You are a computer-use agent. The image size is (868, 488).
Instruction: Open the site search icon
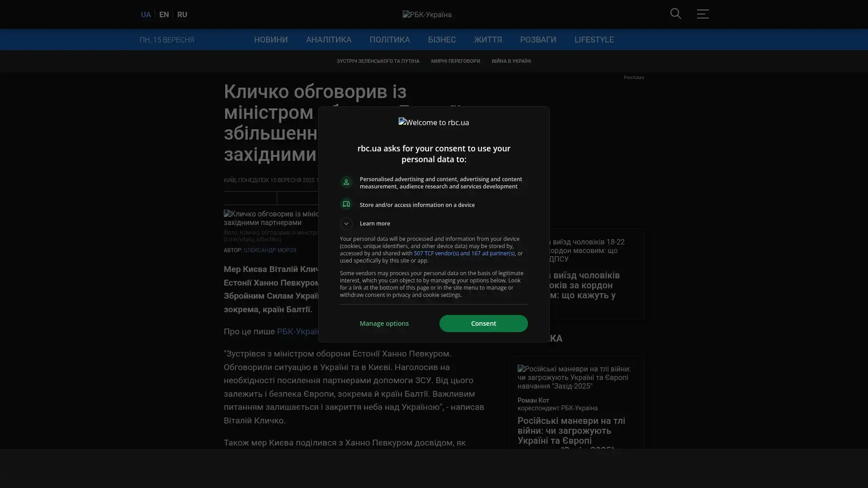tap(675, 14)
